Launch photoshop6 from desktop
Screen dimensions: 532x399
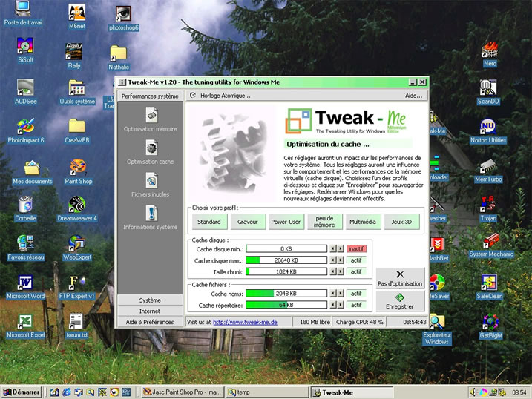pyautogui.click(x=123, y=19)
